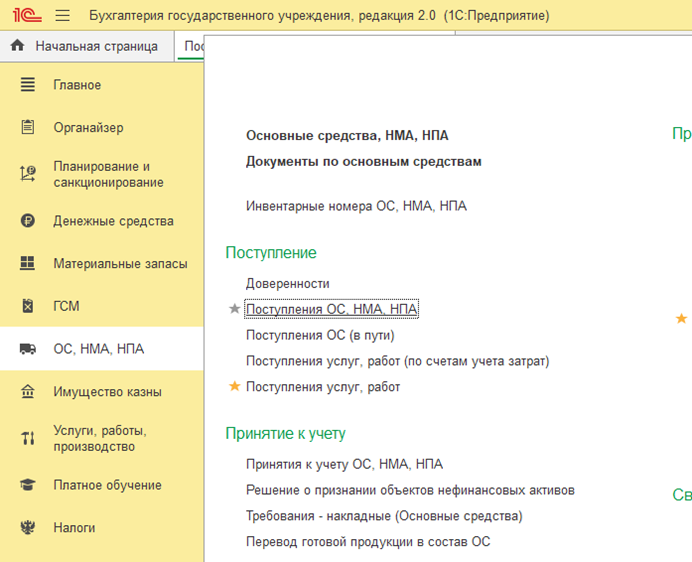Click the Услуги, работы tools icon
692x562 pixels.
click(27, 438)
